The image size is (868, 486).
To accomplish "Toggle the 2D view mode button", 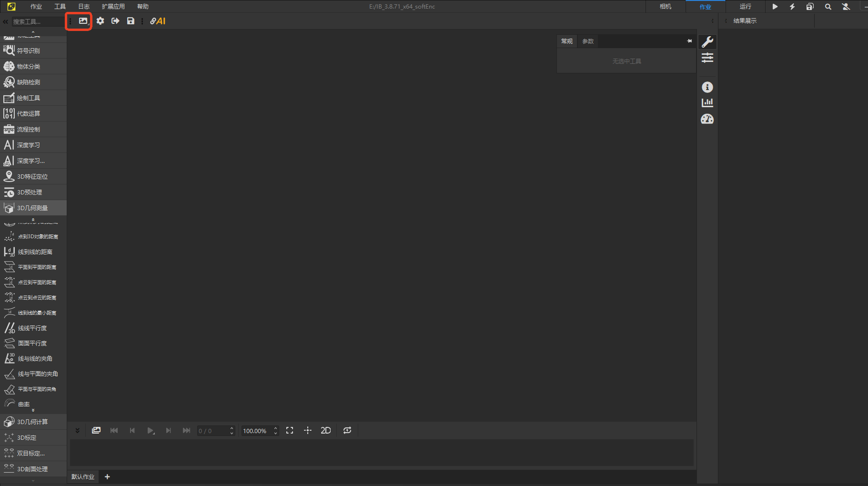I will [326, 431].
